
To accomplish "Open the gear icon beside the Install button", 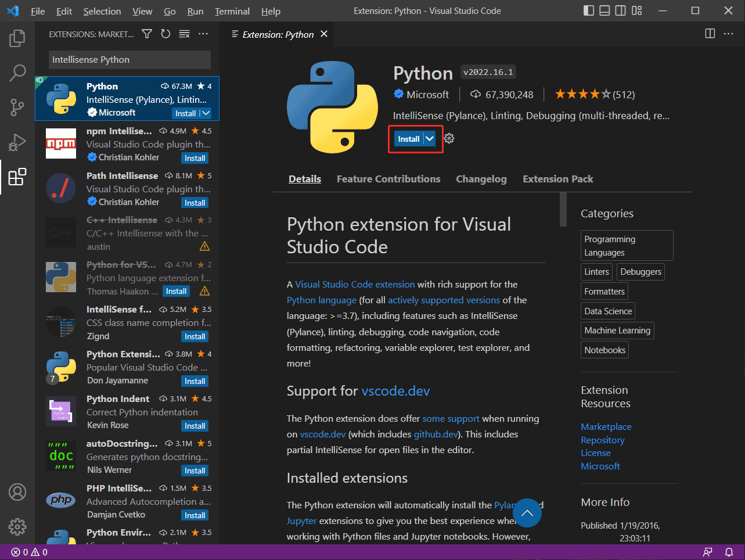I will [x=449, y=139].
